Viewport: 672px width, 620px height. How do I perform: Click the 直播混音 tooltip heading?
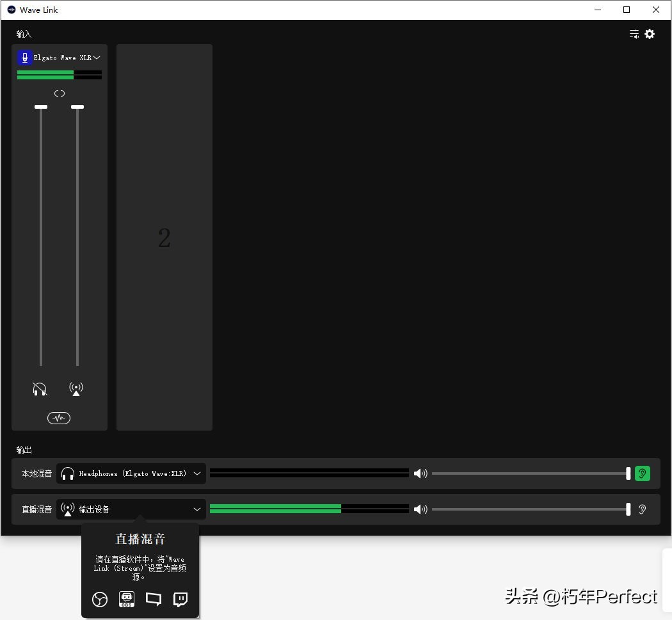(140, 539)
